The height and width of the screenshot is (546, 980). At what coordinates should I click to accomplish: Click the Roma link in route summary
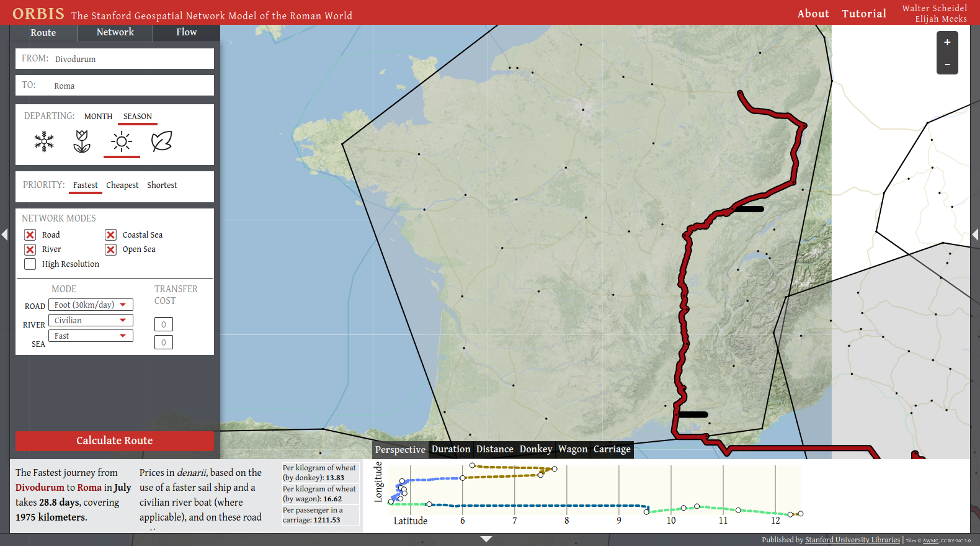point(89,488)
